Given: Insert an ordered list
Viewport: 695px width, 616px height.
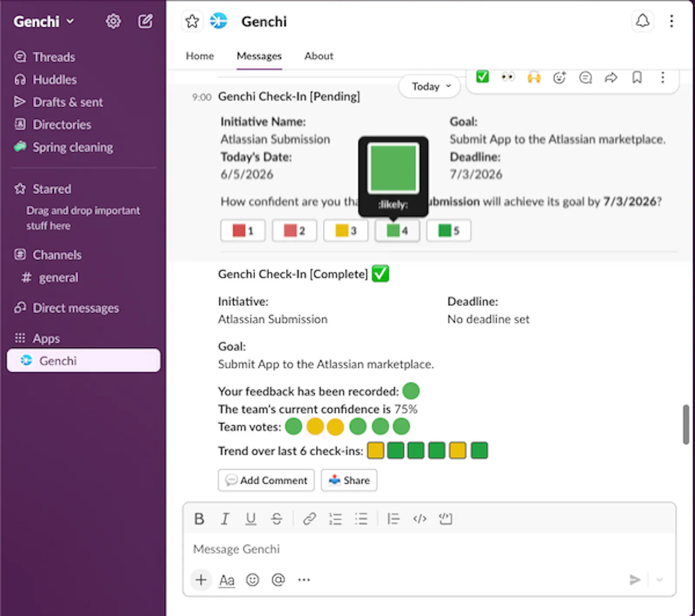Looking at the screenshot, I should click(x=335, y=518).
